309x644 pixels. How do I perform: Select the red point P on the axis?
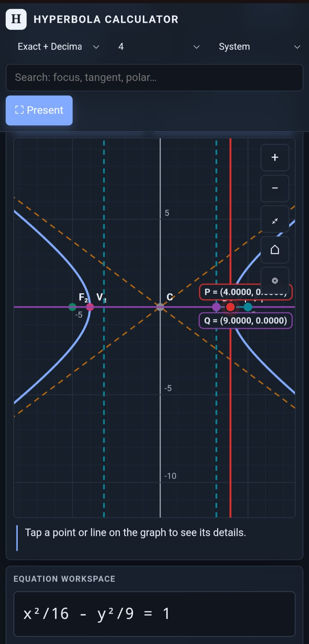pyautogui.click(x=230, y=307)
